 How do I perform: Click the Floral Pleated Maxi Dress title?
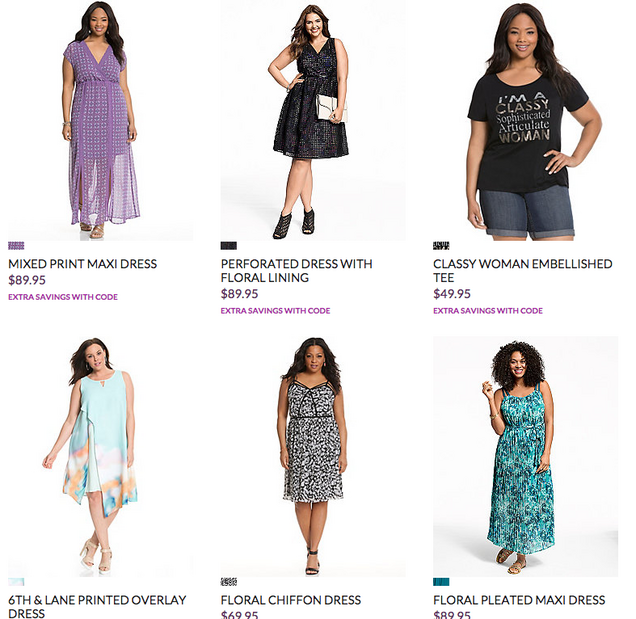point(519,601)
